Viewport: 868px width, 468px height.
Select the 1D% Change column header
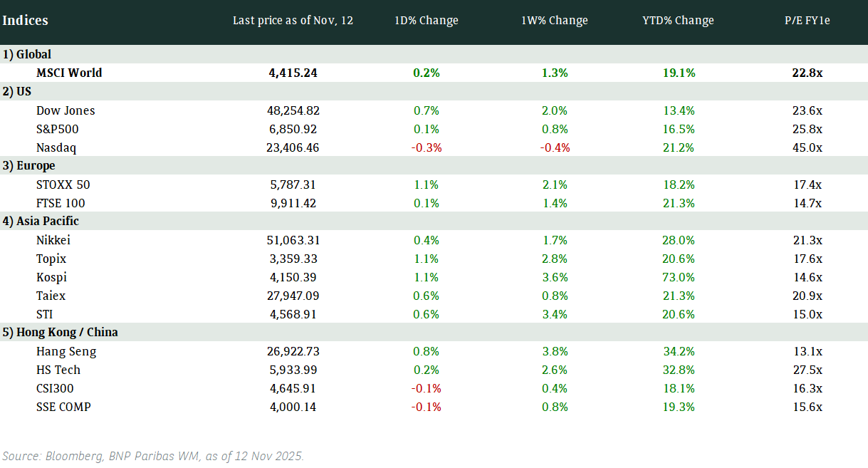point(427,21)
